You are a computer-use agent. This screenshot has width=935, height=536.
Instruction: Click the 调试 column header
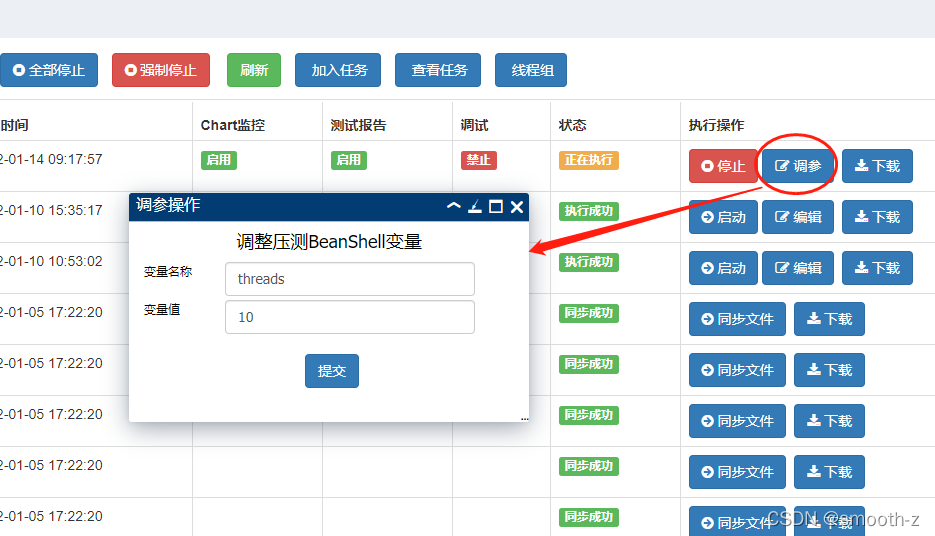(x=475, y=125)
